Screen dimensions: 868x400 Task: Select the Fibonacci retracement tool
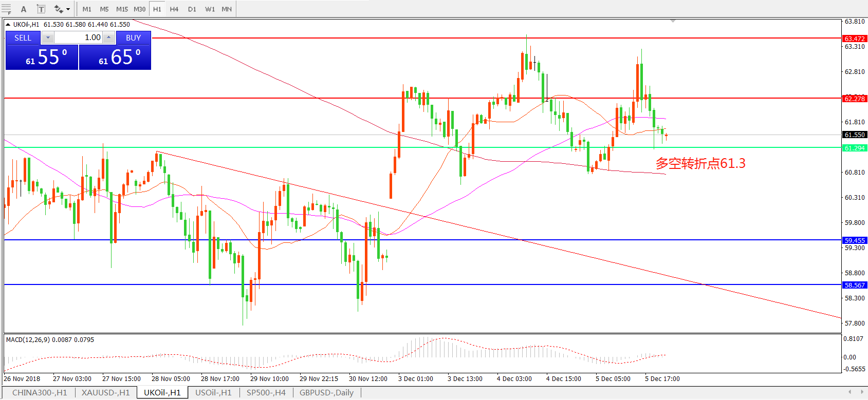(x=6, y=9)
